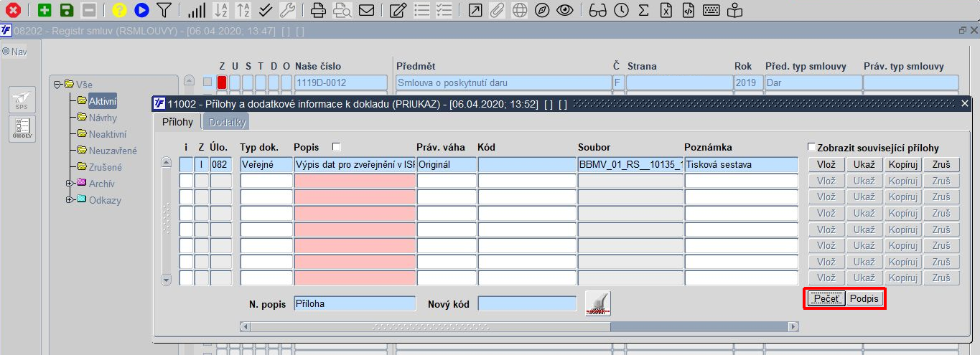This screenshot has width=980, height=355.
Task: Collapse the Vše tree node
Action: pos(57,85)
